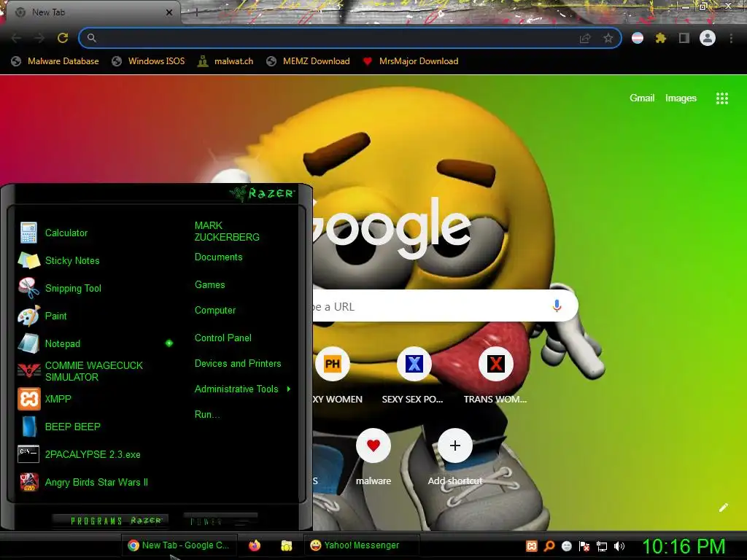Image resolution: width=747 pixels, height=560 pixels.
Task: Launch the Sticky Notes icon
Action: [x=28, y=260]
